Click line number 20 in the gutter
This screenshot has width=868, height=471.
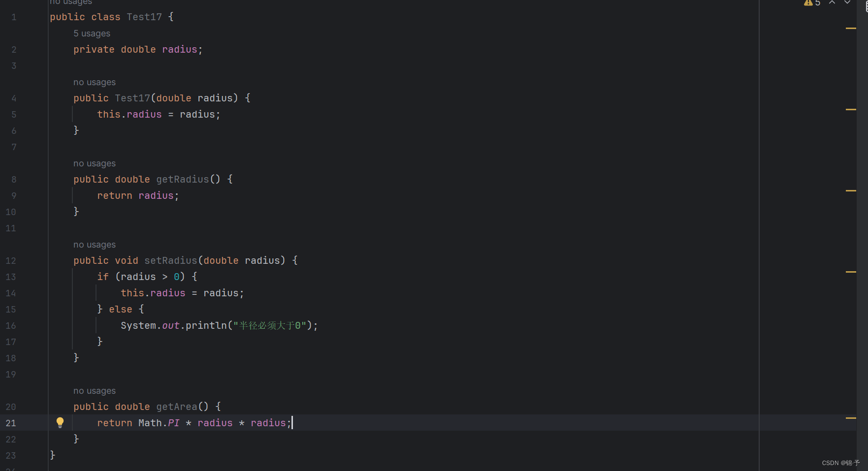point(11,407)
